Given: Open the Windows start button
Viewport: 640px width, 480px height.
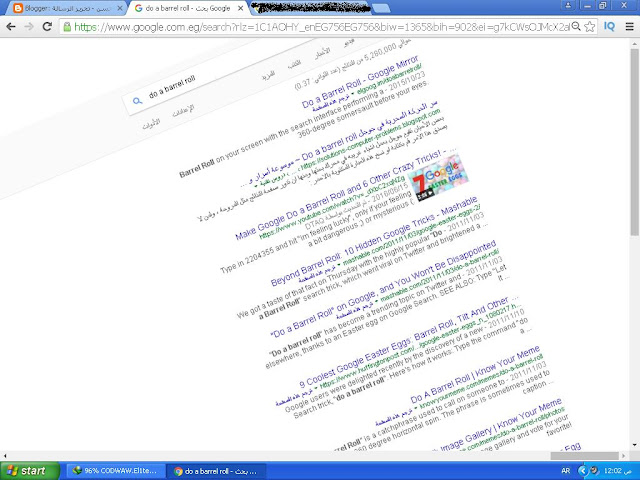Looking at the screenshot, I should pyautogui.click(x=29, y=471).
